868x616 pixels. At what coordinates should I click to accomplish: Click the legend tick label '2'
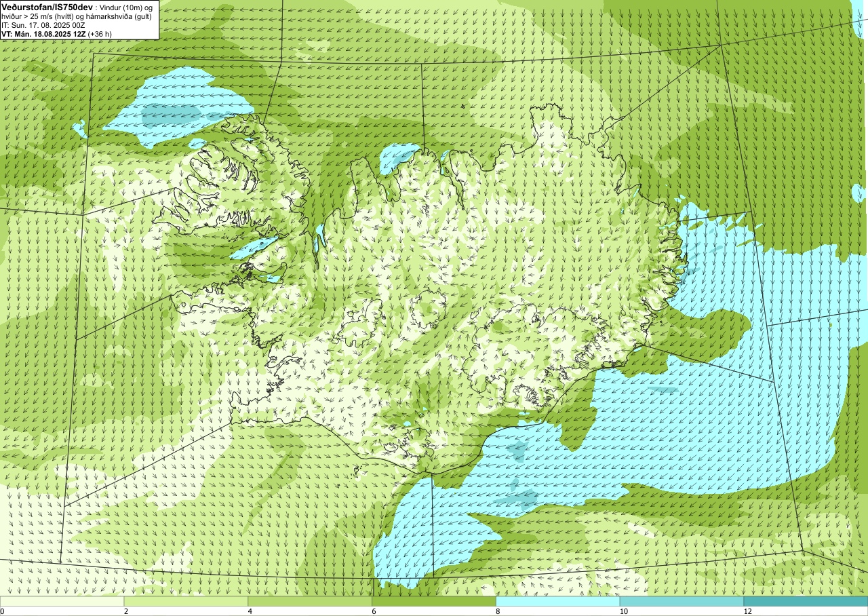126,611
